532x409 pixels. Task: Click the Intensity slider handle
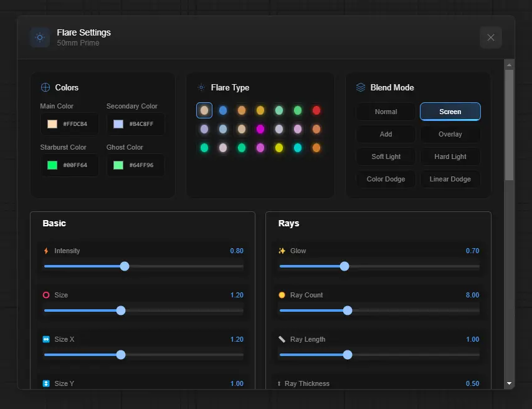(x=125, y=266)
